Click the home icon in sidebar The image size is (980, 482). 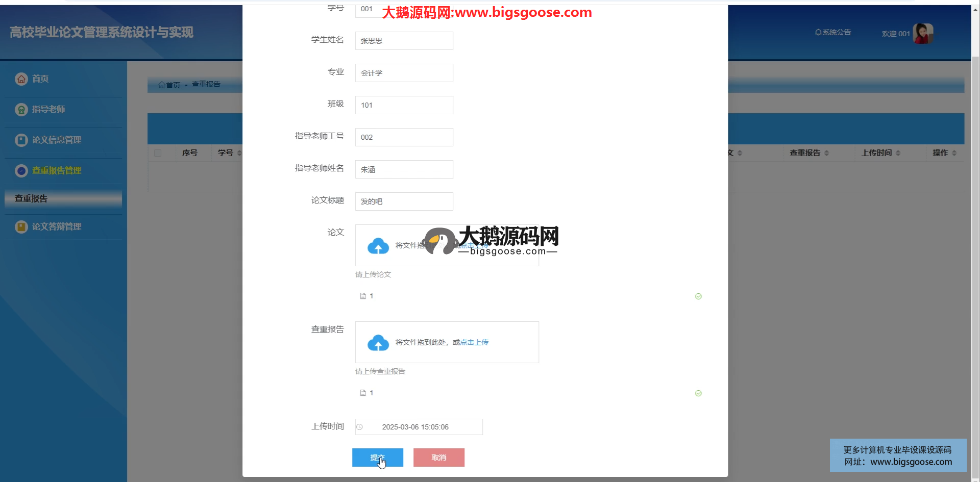tap(21, 79)
